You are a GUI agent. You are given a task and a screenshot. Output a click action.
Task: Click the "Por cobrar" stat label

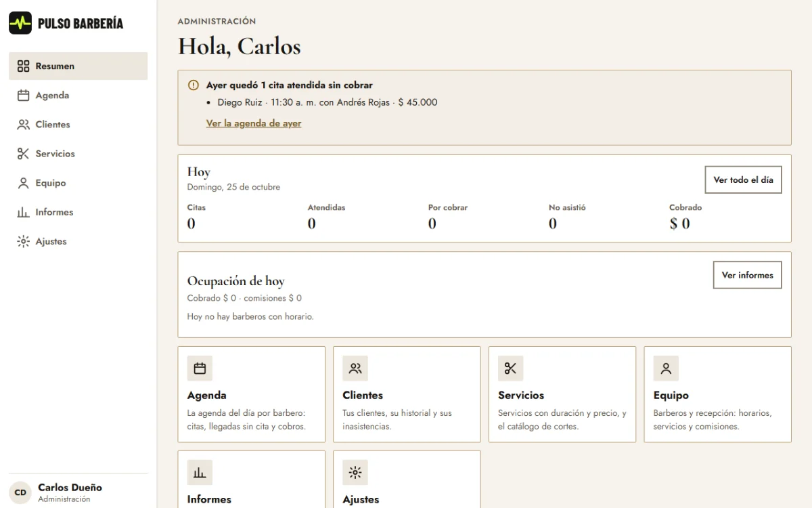448,207
